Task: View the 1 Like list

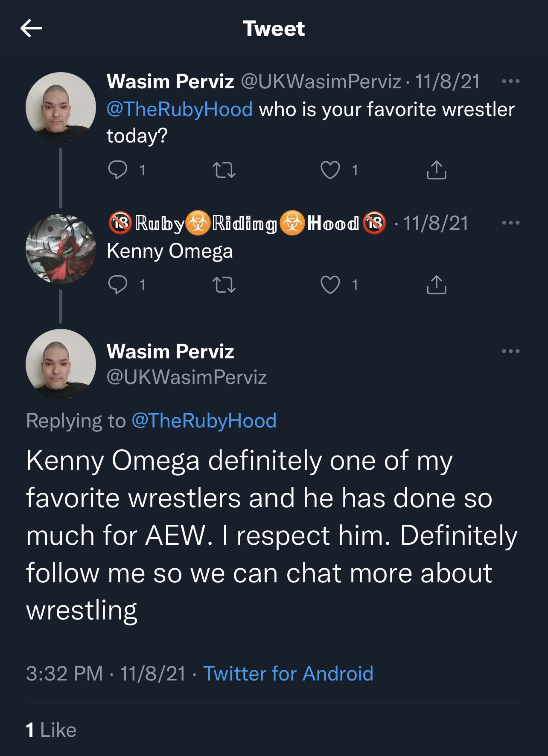Action: click(x=51, y=730)
